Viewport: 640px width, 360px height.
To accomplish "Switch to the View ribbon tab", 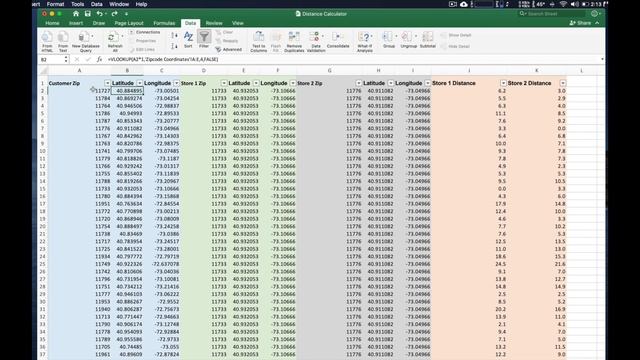I will coord(238,23).
